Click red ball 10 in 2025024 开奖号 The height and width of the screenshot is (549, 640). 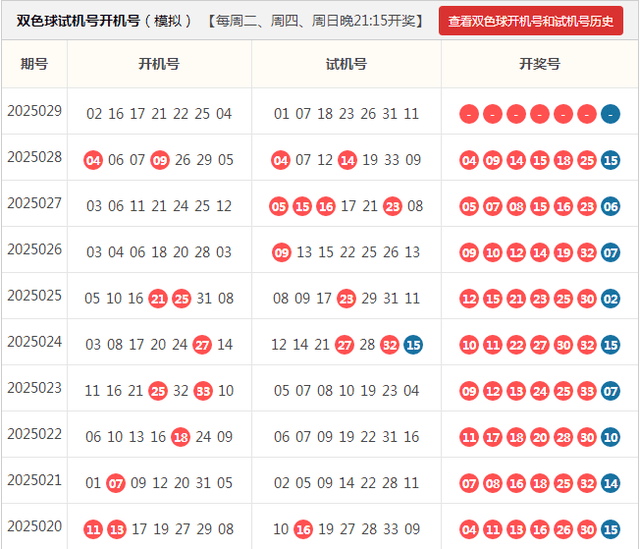coord(469,345)
